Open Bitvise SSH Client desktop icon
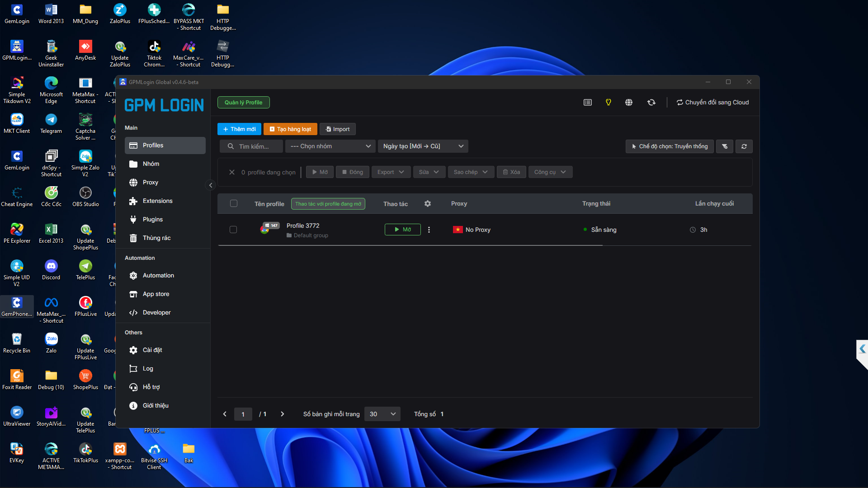Image resolution: width=868 pixels, height=488 pixels. click(154, 456)
